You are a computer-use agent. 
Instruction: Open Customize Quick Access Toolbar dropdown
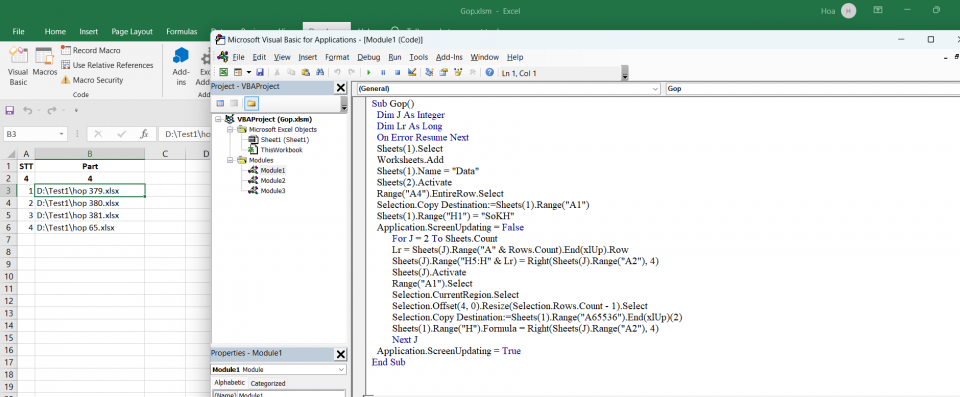click(x=77, y=111)
